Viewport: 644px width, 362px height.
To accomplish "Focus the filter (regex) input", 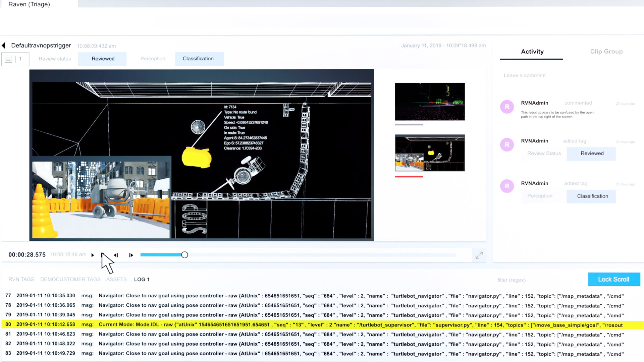I will [x=512, y=280].
